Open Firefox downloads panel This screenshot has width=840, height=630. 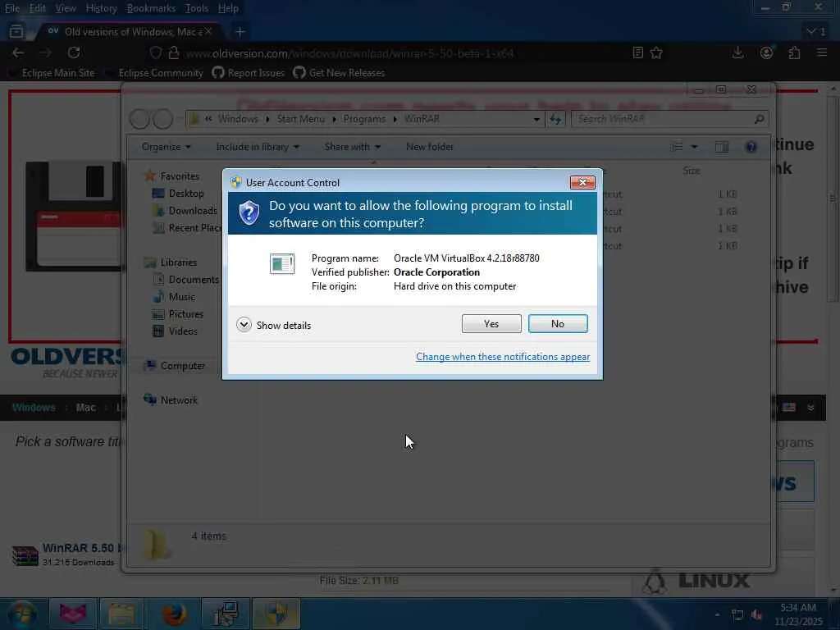(737, 52)
